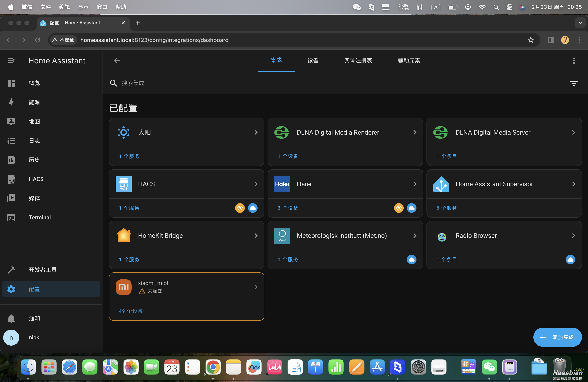The width and height of the screenshot is (588, 382).
Task: Click the Radio Browser logo icon
Action: tap(442, 237)
